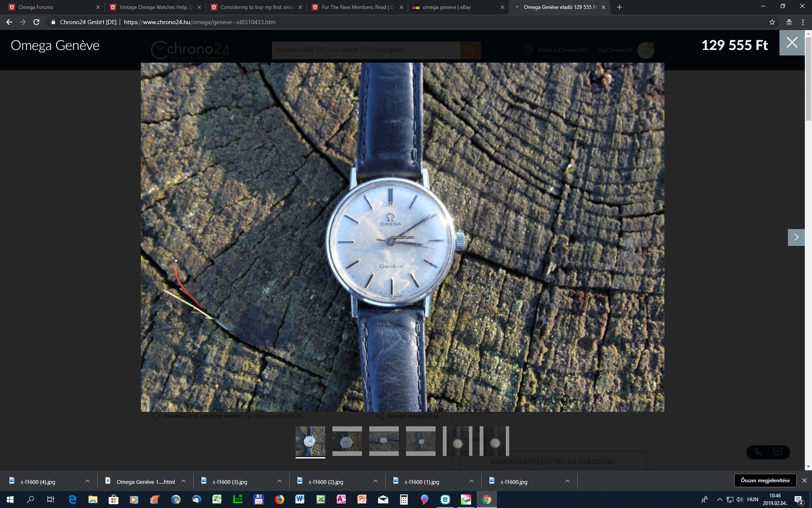
Task: Open Chrome menu three dots
Action: pos(803,22)
